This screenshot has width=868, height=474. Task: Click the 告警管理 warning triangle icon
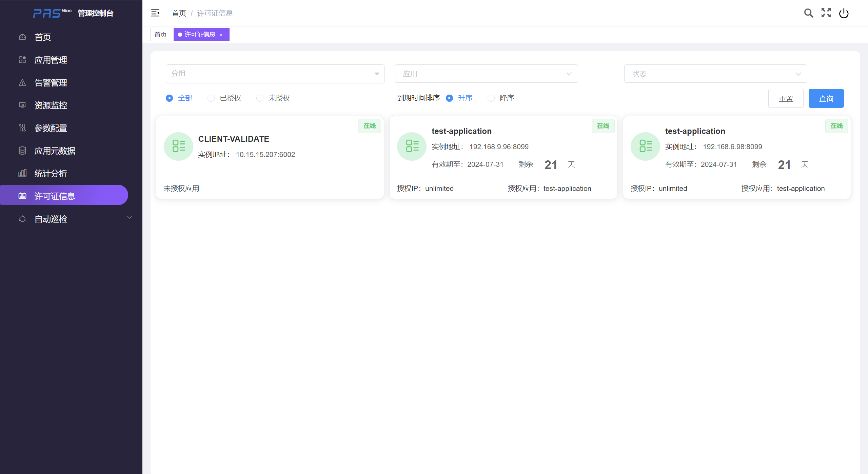(22, 83)
